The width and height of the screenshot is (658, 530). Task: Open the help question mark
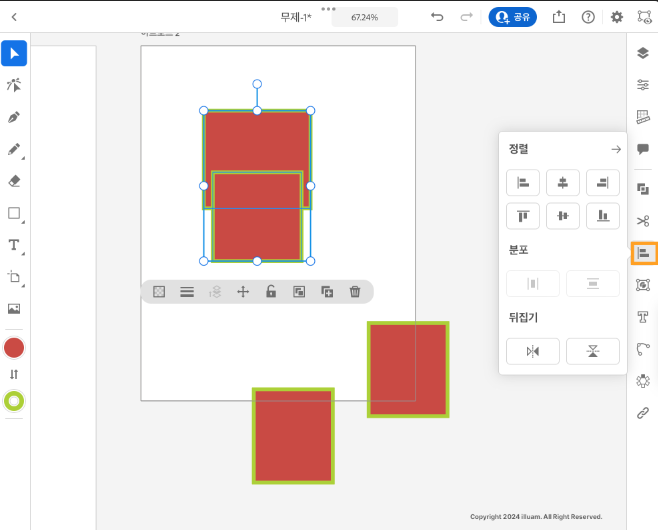tap(588, 17)
